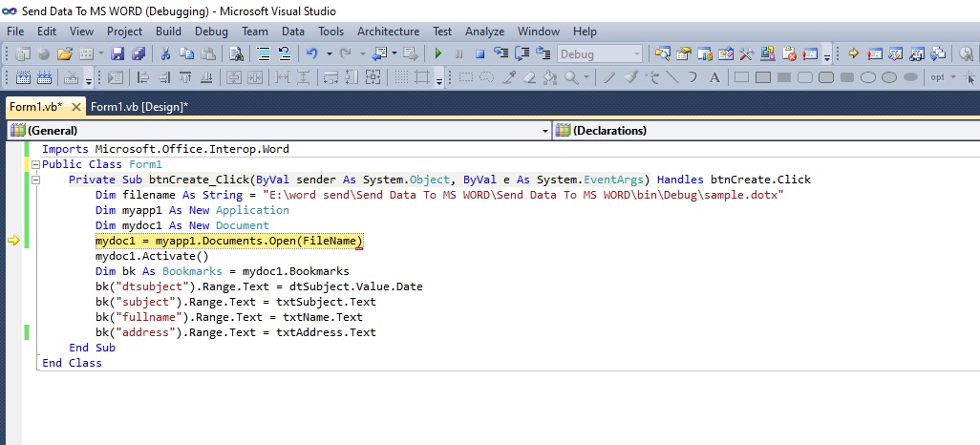The image size is (980, 445).
Task: Click the Save All toolbar icon
Action: pos(139,53)
